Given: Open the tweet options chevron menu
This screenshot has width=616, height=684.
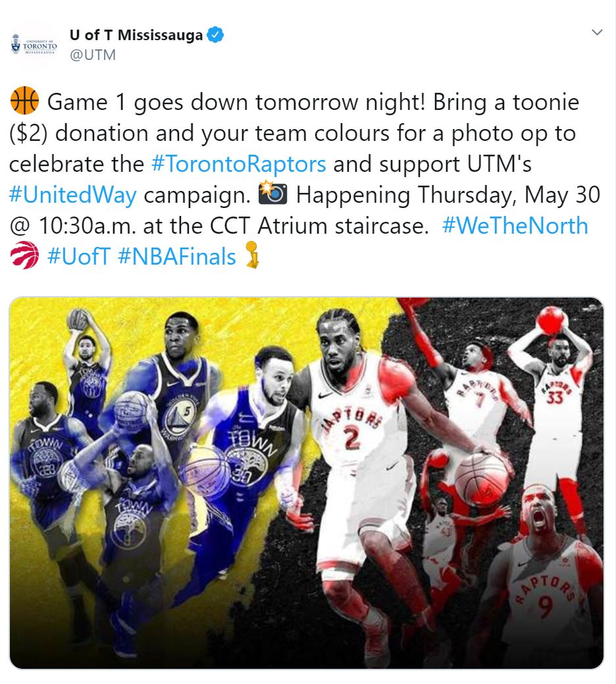Looking at the screenshot, I should pos(597,32).
